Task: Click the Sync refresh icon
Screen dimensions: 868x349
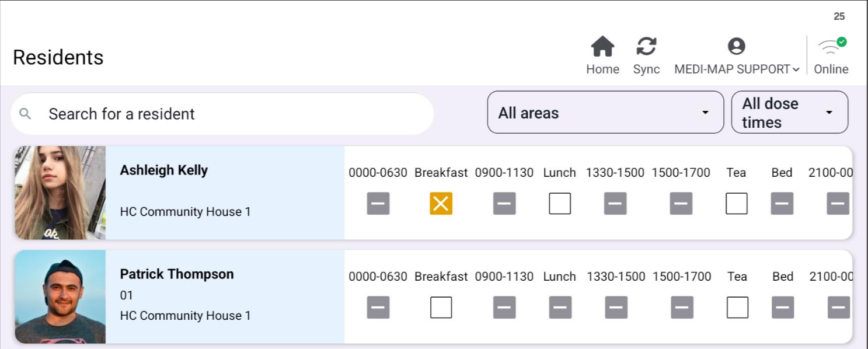Action: tap(646, 47)
